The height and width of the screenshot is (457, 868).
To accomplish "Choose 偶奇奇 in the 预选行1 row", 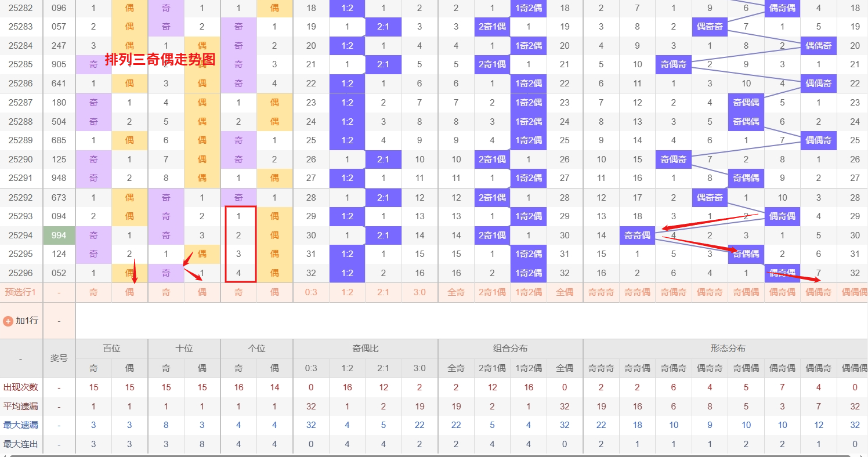I will click(710, 292).
